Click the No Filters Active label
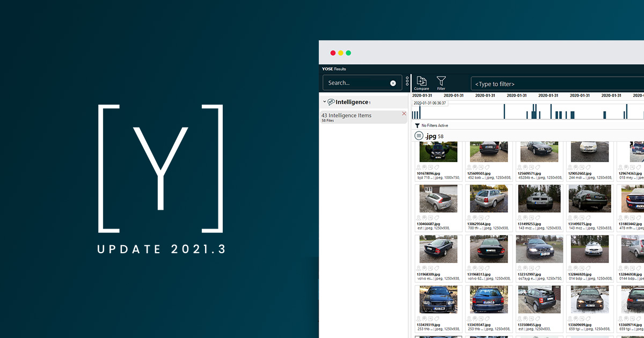The height and width of the screenshot is (338, 644). [x=435, y=126]
